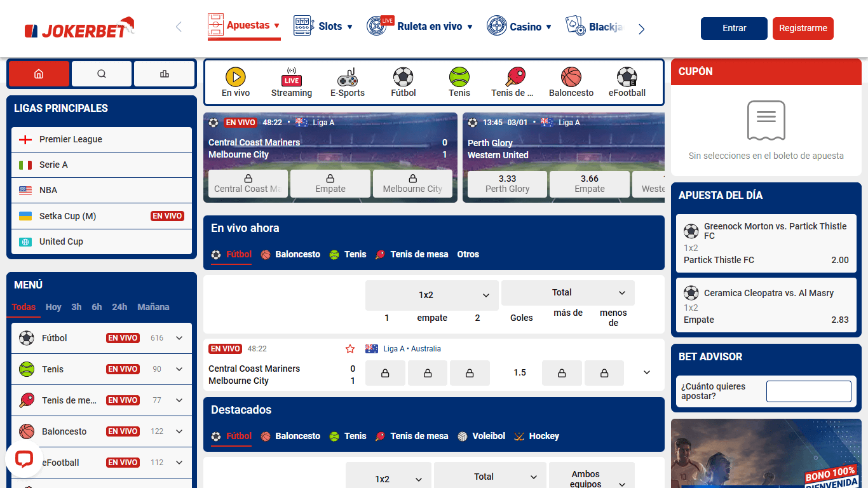
Task: Click the Fútbol icon in MENÚ list
Action: point(27,338)
